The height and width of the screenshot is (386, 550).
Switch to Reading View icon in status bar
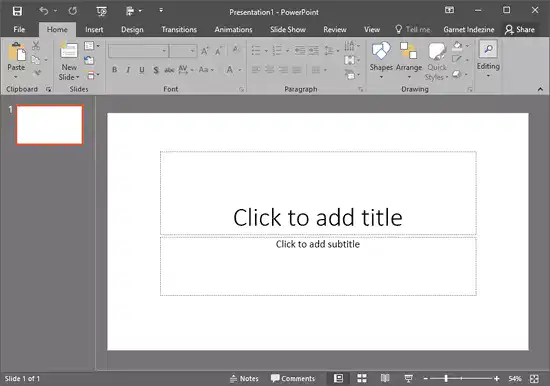385,378
